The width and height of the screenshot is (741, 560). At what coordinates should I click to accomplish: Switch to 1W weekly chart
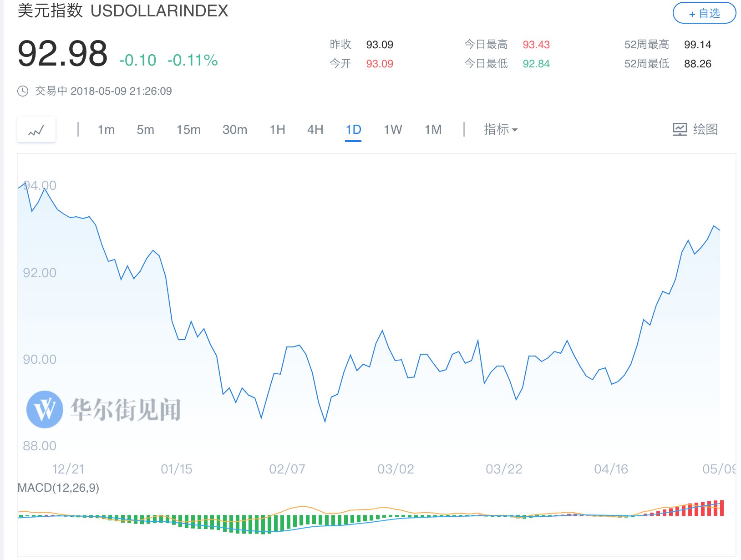click(393, 130)
